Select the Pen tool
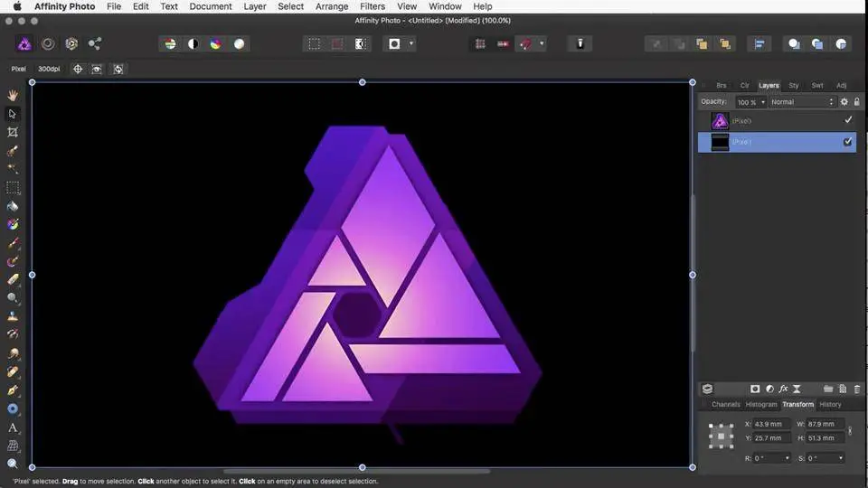This screenshot has height=488, width=868. point(13,390)
